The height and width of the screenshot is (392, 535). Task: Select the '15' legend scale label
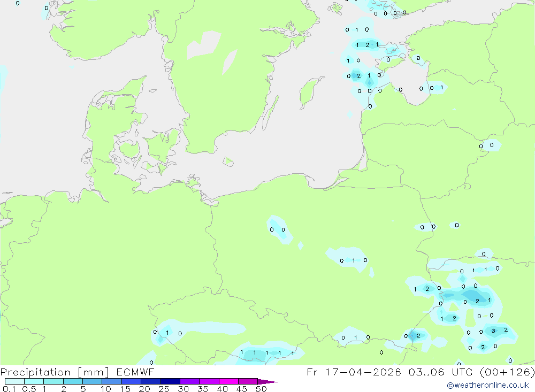pos(125,389)
